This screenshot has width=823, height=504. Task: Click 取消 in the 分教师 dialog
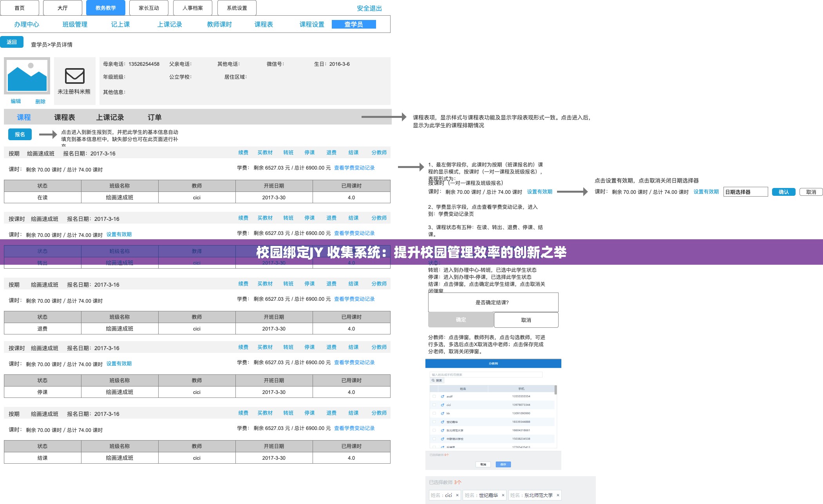tap(483, 464)
